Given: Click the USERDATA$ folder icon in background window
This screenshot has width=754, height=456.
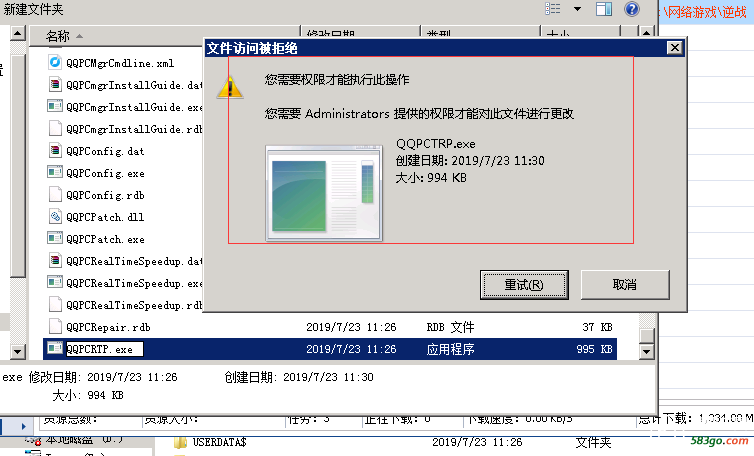Looking at the screenshot, I should [180, 443].
